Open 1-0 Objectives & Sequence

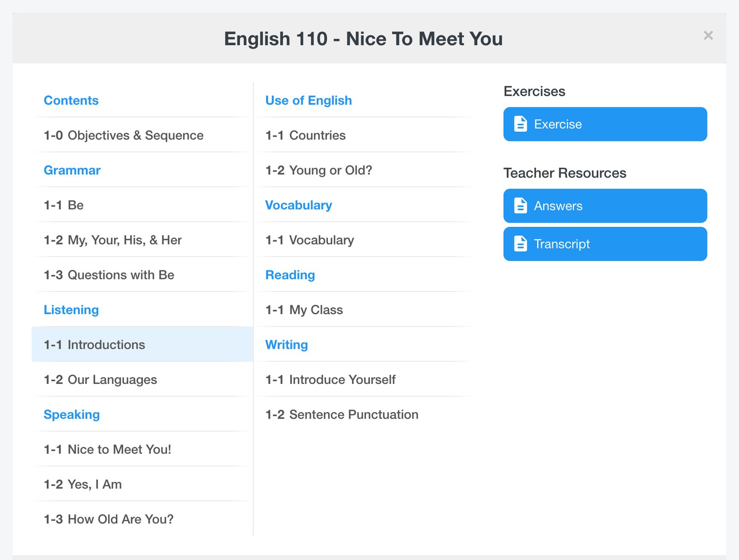coord(142,135)
